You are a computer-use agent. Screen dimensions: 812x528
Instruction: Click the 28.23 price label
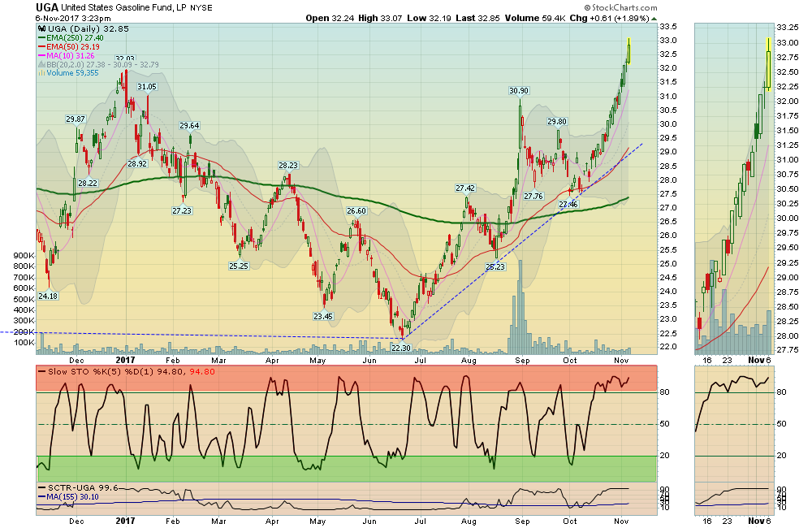[288, 165]
